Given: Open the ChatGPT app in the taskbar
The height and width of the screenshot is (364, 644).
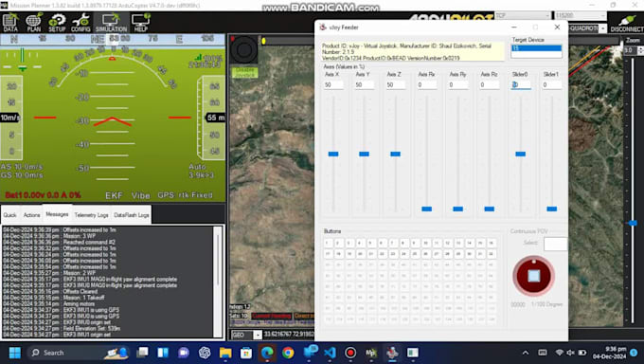Looking at the screenshot, I should (x=205, y=353).
